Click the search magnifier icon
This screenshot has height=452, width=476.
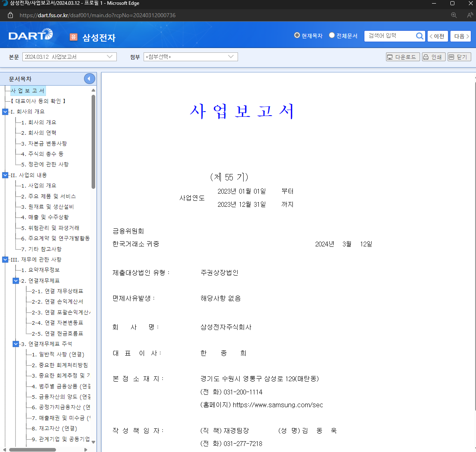point(420,36)
